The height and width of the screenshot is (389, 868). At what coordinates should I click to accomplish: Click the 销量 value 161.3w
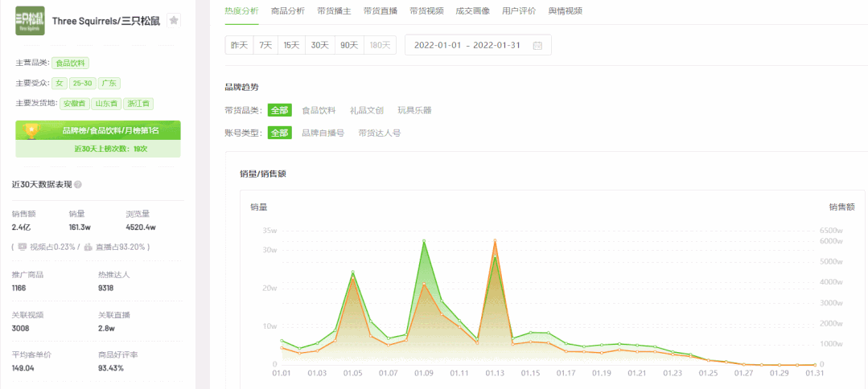tap(80, 227)
